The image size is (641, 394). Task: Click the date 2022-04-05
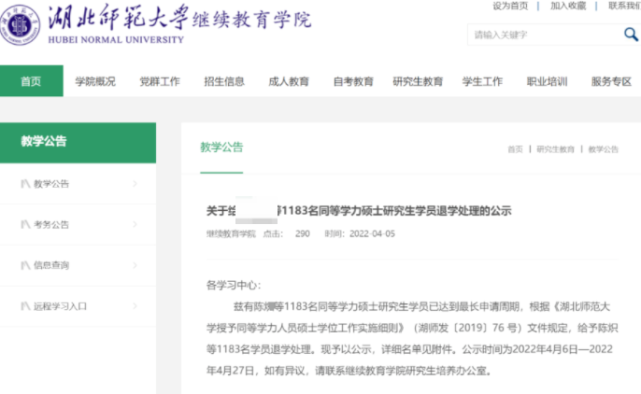click(x=372, y=234)
